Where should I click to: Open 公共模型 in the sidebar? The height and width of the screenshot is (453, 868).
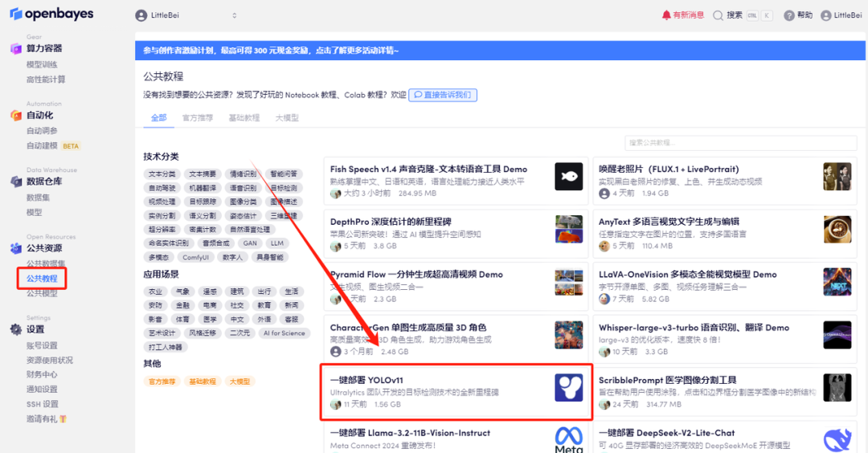pyautogui.click(x=42, y=293)
